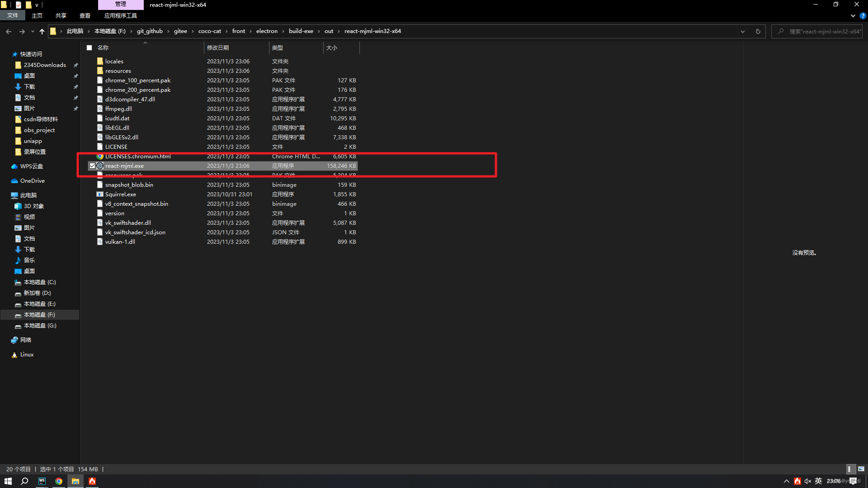Screen dimensions: 868x488
Task: Click the 管理 contextual tab
Action: click(121, 4)
